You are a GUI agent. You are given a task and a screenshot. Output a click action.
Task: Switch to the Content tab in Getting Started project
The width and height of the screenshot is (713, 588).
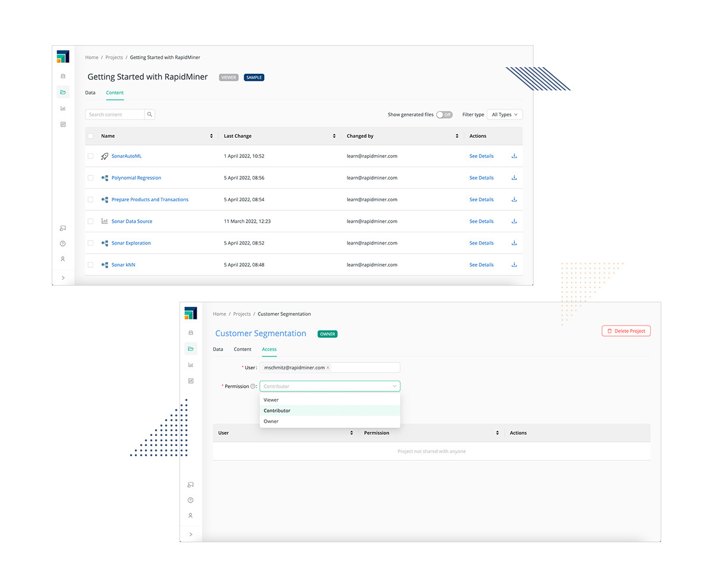(x=115, y=93)
